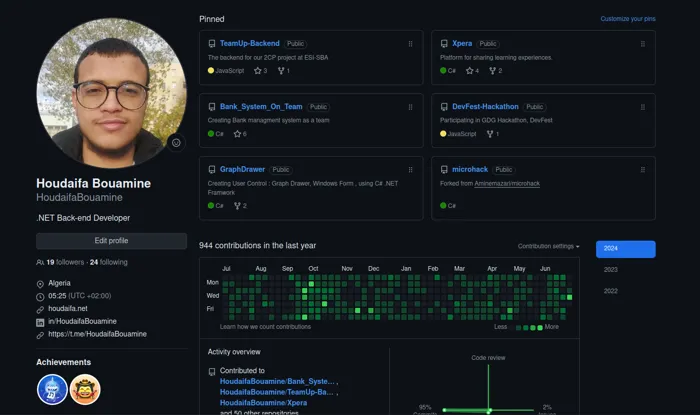Click the HoudaifaBouamine username text

pos(79,198)
